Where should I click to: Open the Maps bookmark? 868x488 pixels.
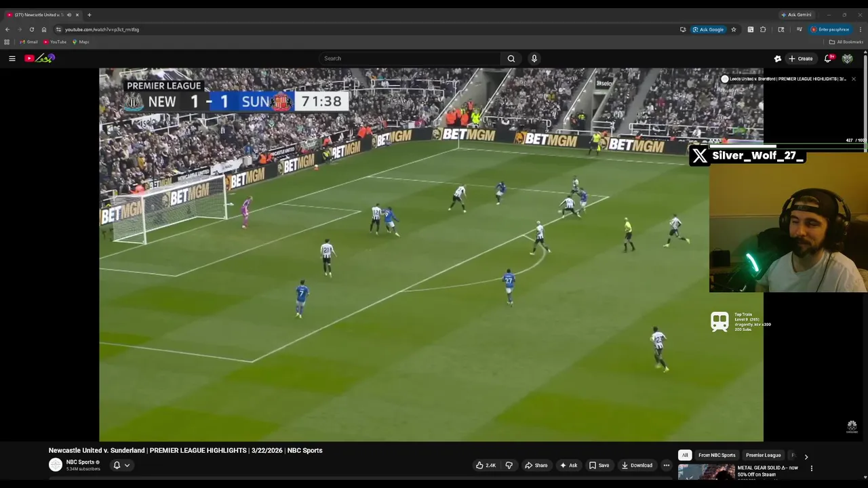81,42
